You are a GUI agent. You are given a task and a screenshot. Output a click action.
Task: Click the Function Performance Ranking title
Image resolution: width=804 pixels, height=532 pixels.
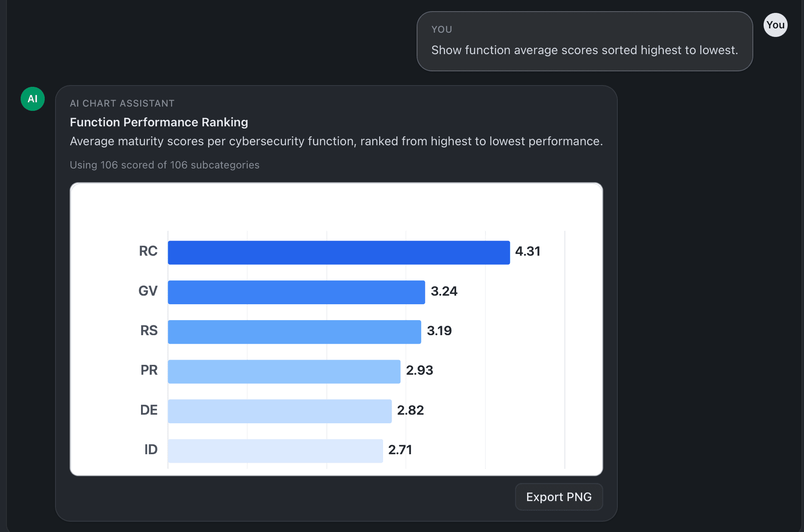[x=159, y=122]
